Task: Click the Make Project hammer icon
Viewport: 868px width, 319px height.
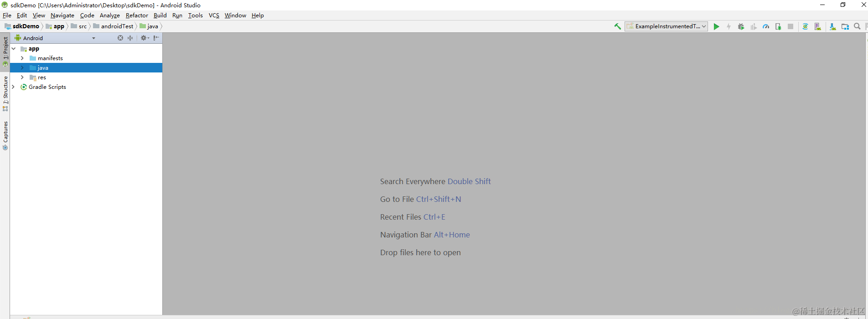Action: click(x=618, y=26)
